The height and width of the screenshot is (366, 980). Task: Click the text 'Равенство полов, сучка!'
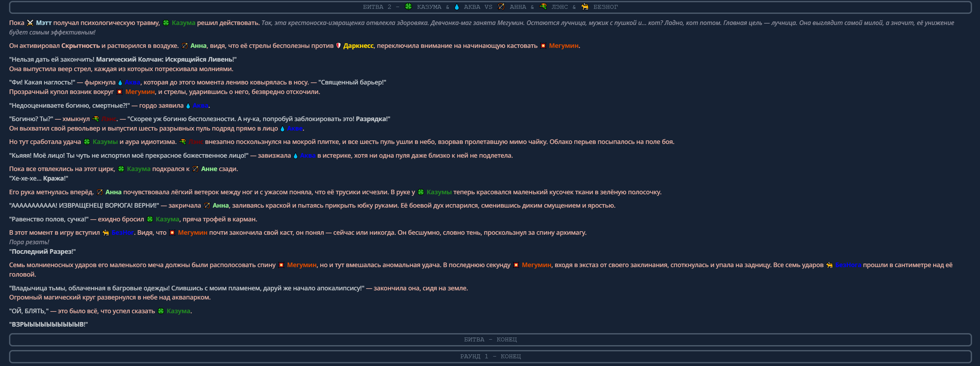click(49, 219)
